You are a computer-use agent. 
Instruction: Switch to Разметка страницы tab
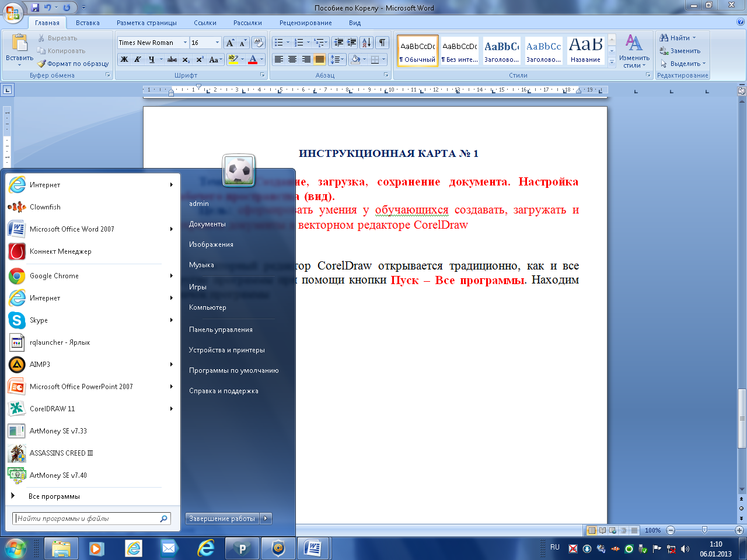click(146, 23)
